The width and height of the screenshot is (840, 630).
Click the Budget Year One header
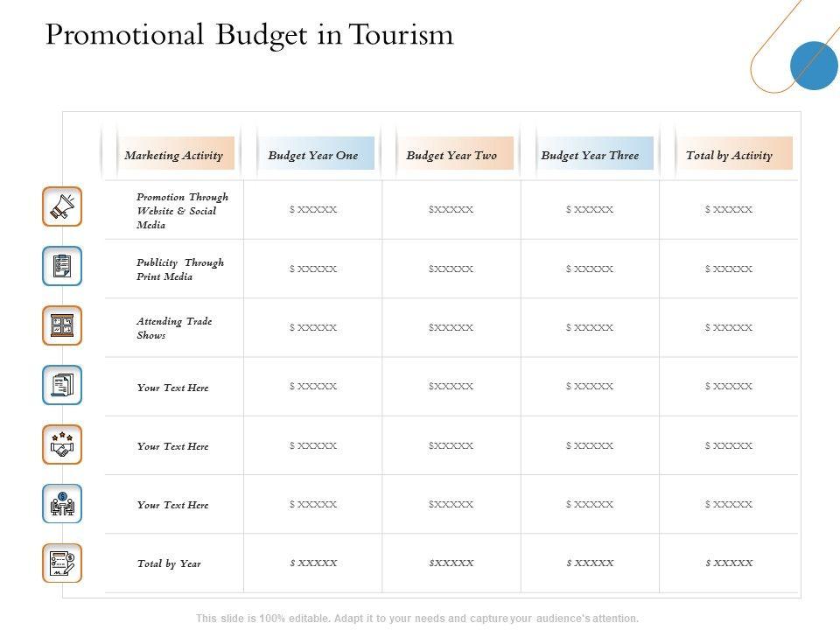click(313, 155)
